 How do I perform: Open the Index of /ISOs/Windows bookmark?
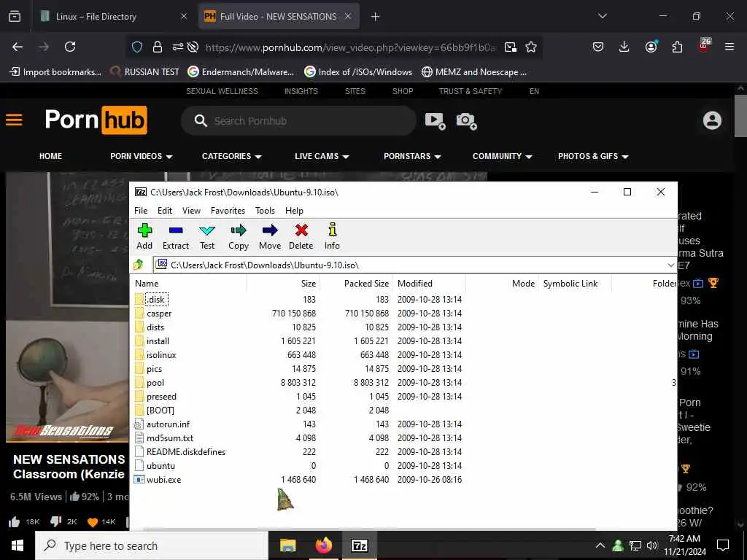coord(358,72)
